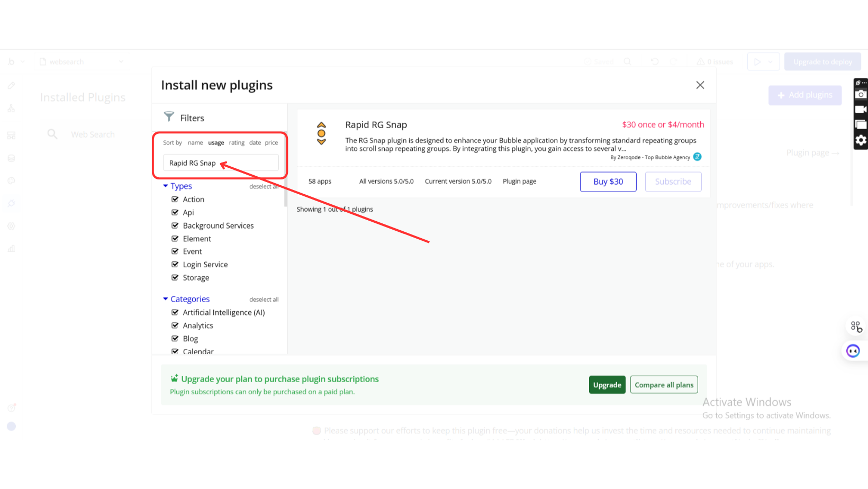Click the search magnifier in the editor top bar

[627, 61]
